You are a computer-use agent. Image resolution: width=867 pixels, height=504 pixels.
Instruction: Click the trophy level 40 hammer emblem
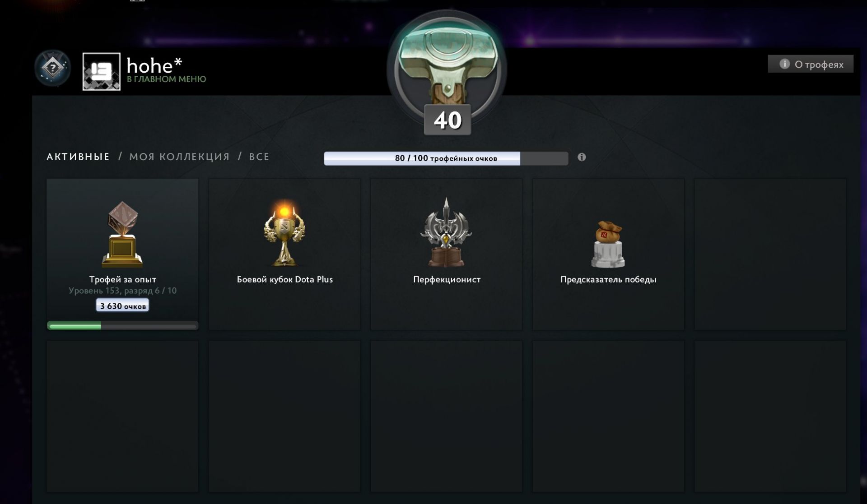click(447, 68)
